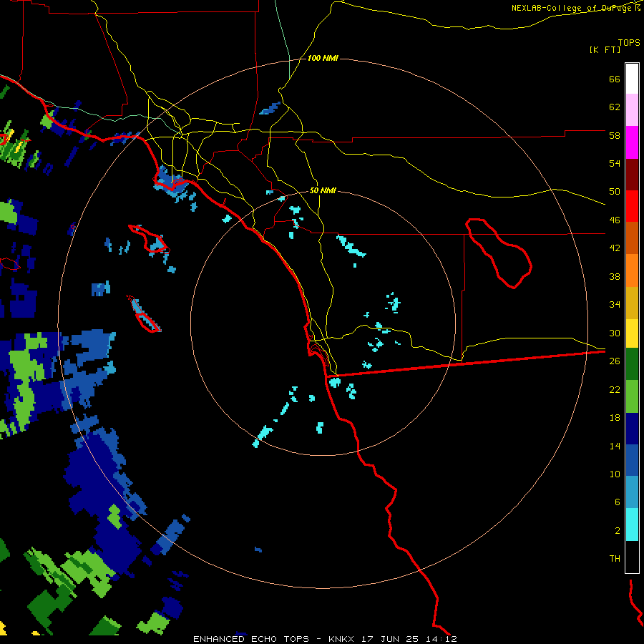Click the cyan legend swatch
Viewport: 644px width, 644px height.
632,525
